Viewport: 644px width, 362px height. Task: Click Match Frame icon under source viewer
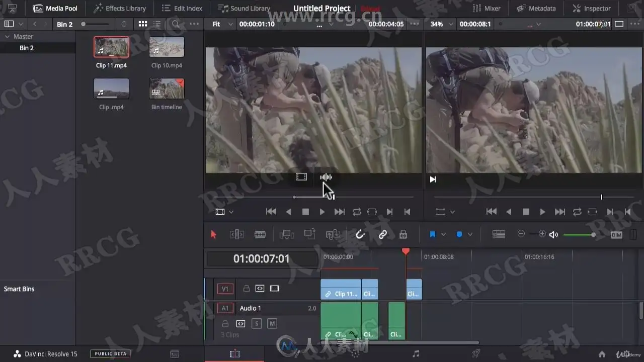point(372,212)
